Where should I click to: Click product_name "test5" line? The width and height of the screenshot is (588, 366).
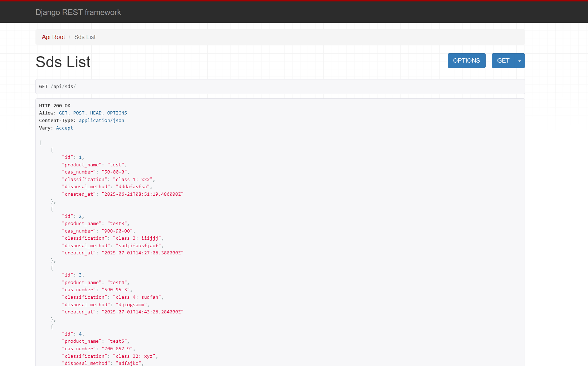96,341
